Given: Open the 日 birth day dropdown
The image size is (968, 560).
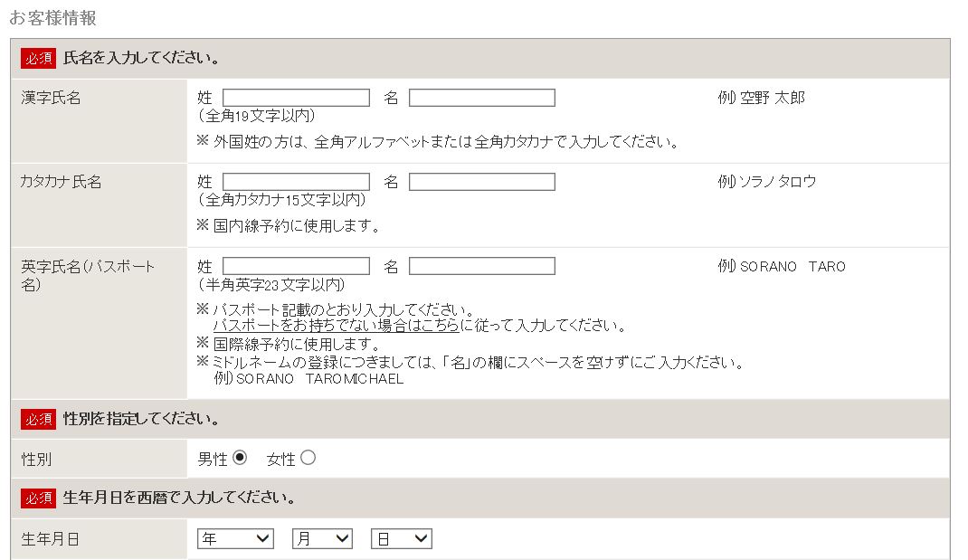Looking at the screenshot, I should coord(402,539).
